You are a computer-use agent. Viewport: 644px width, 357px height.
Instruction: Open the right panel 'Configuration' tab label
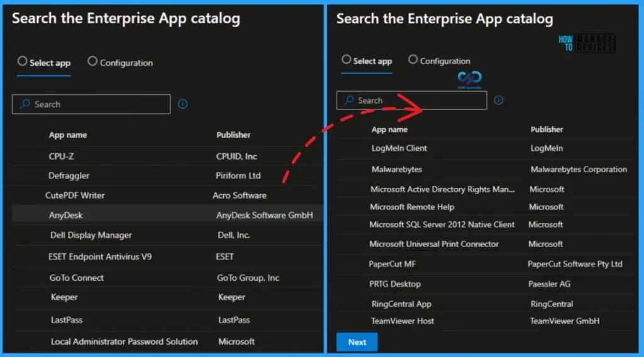pos(445,61)
